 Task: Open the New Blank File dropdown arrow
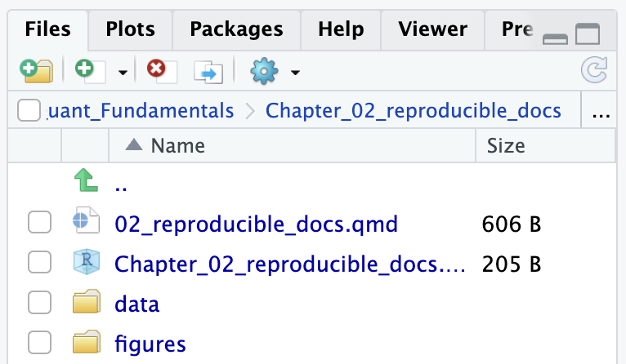tap(123, 73)
